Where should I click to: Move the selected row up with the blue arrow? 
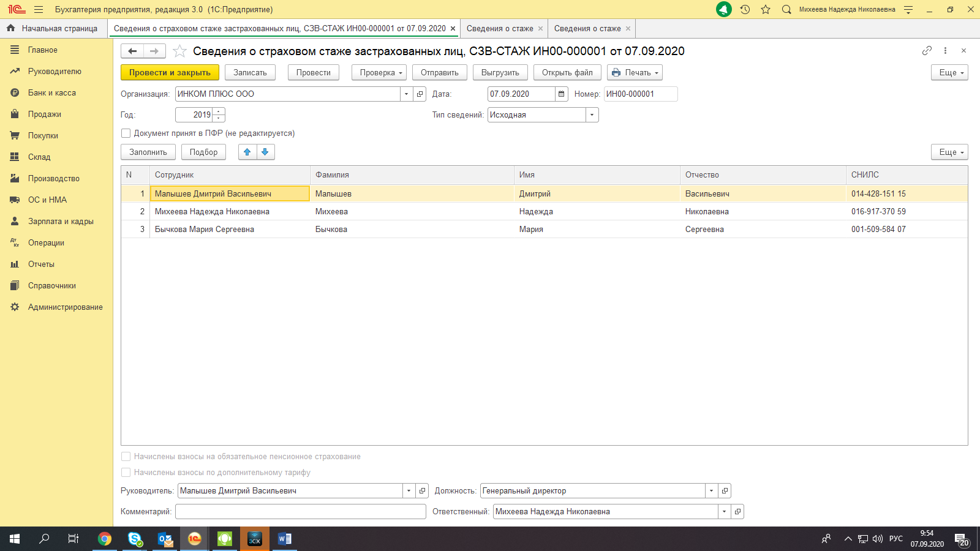(247, 152)
